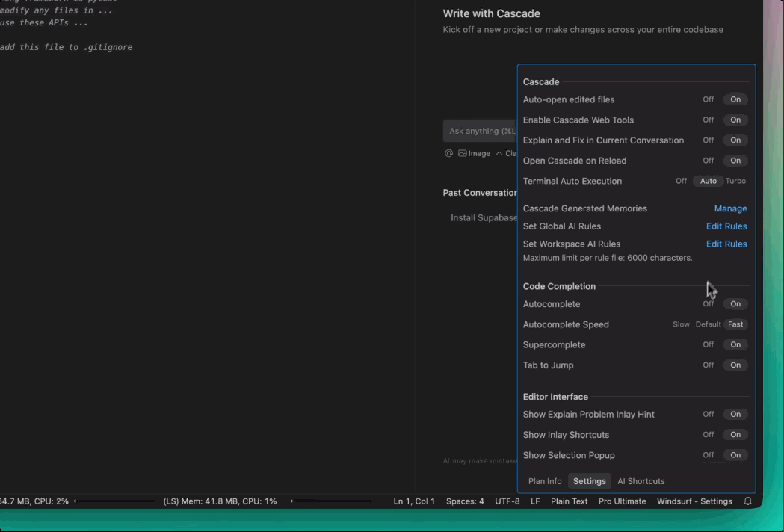Select the Settings tab in popup
This screenshot has height=532, width=784.
589,481
